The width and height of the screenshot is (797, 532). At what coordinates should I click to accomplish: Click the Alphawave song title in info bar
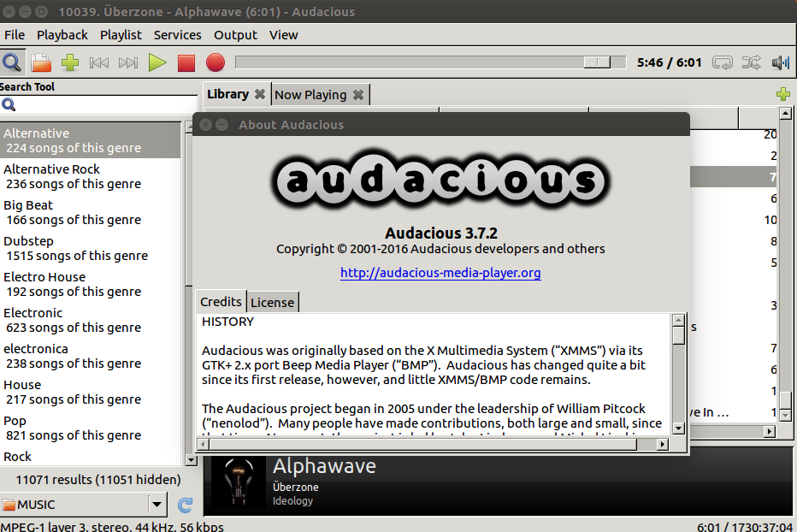click(324, 466)
